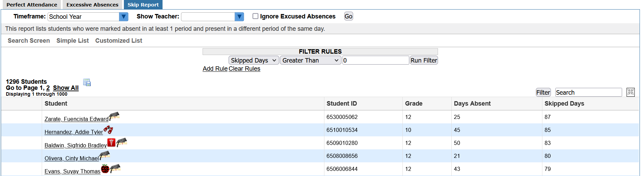
Task: Click student ID 6530005062
Action: pyautogui.click(x=342, y=117)
